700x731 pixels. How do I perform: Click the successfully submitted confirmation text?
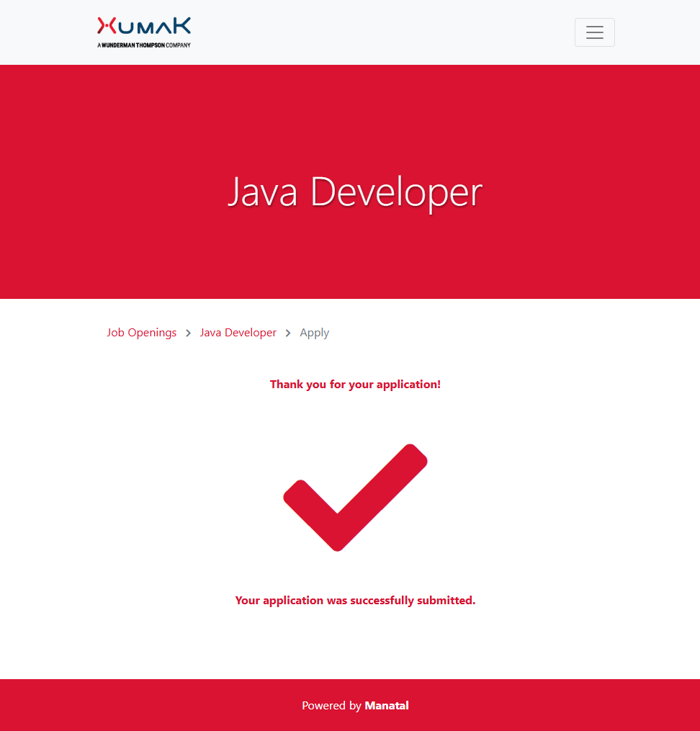pyautogui.click(x=355, y=601)
